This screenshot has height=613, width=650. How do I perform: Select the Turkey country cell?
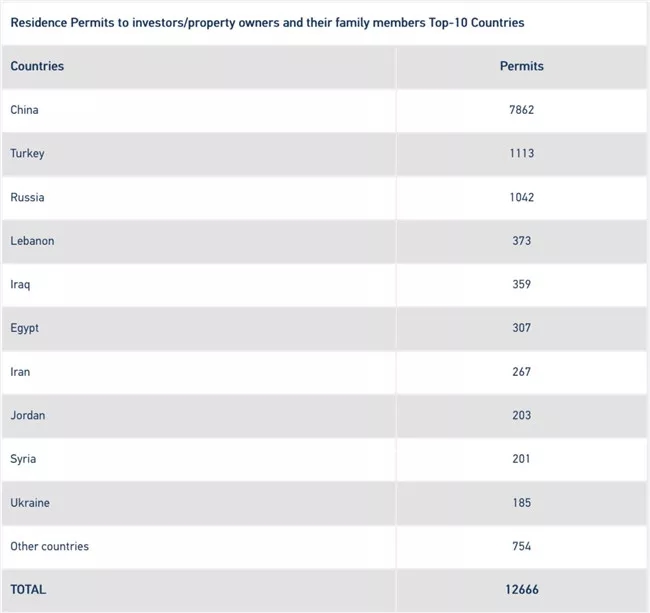pyautogui.click(x=27, y=154)
